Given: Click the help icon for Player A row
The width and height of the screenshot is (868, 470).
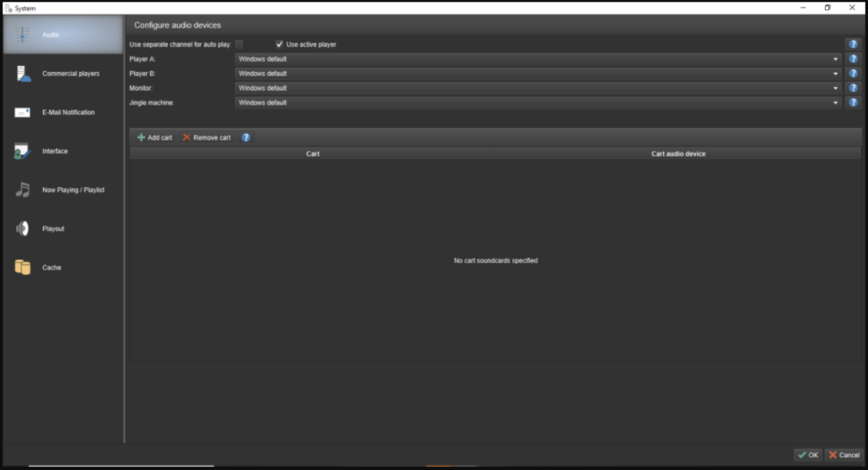Looking at the screenshot, I should [x=853, y=59].
